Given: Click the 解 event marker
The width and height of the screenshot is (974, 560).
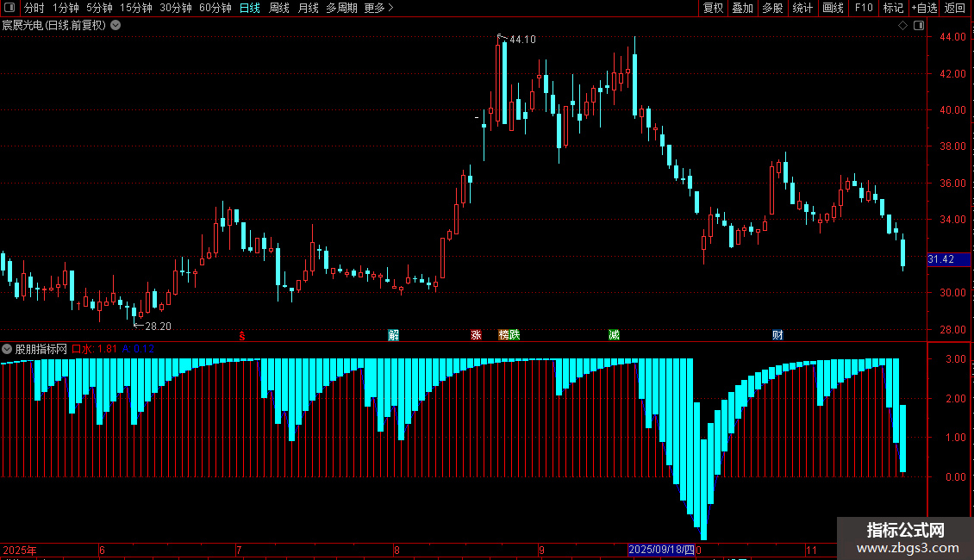Looking at the screenshot, I should [x=393, y=335].
